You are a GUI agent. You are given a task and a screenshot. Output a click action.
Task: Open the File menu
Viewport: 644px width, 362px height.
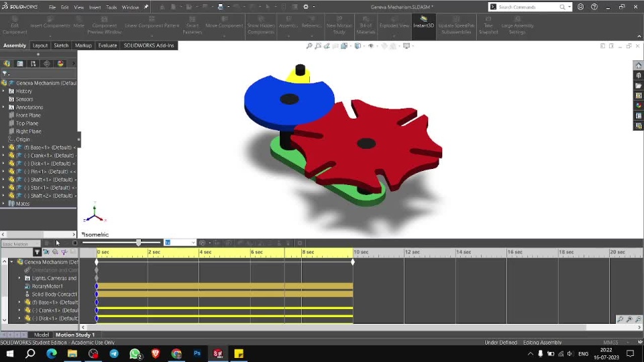(x=52, y=7)
